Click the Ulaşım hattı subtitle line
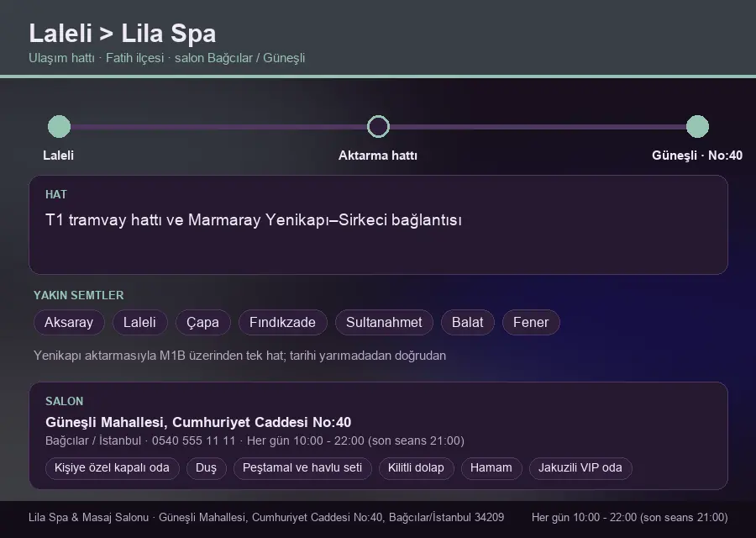This screenshot has width=756, height=538. 167,58
